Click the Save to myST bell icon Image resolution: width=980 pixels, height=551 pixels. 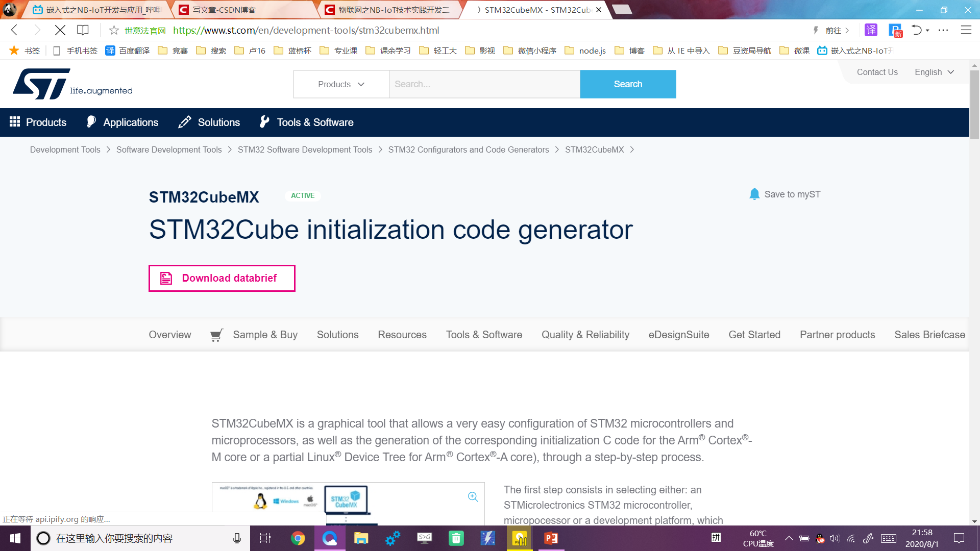pyautogui.click(x=754, y=194)
